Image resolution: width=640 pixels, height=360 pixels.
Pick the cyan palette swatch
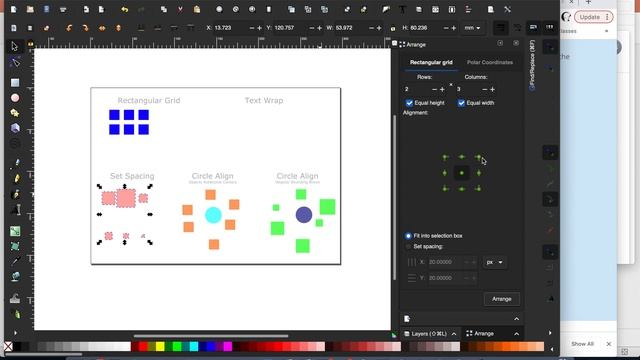(194, 347)
